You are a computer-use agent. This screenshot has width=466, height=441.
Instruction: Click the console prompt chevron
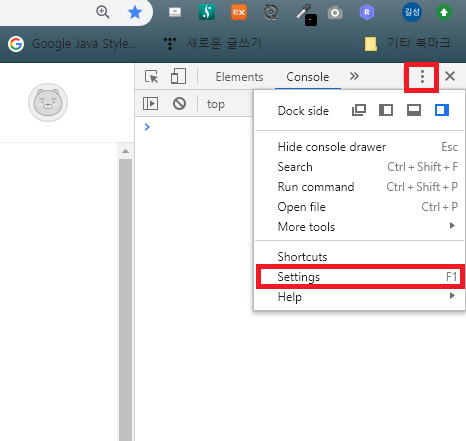click(147, 127)
